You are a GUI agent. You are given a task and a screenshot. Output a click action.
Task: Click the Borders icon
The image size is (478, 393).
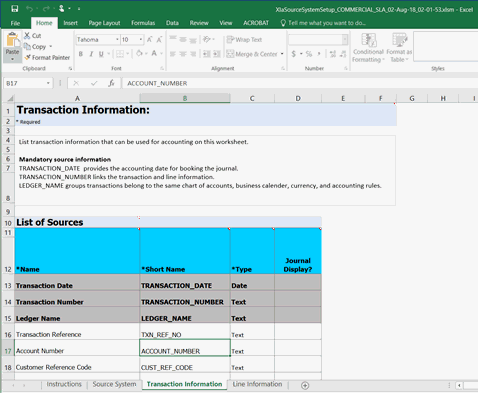point(120,54)
